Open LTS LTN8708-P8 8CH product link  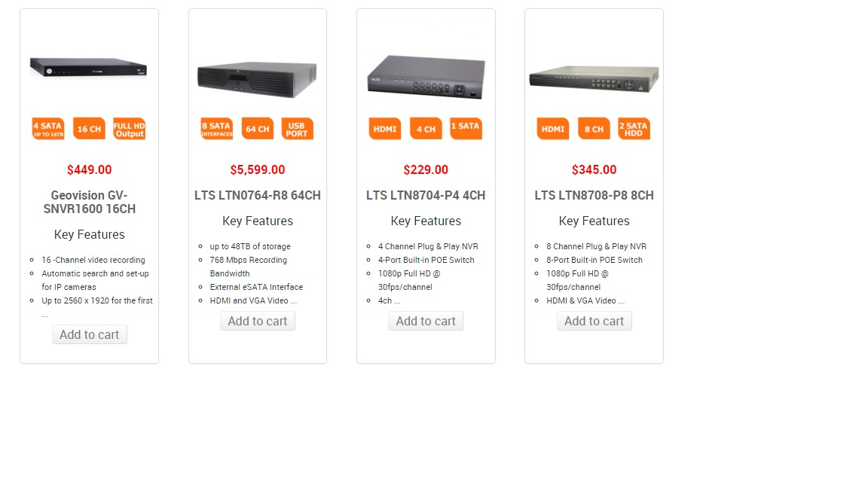pyautogui.click(x=594, y=195)
